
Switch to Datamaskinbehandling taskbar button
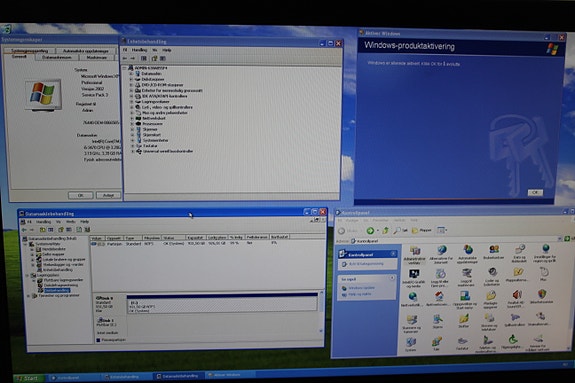point(177,376)
